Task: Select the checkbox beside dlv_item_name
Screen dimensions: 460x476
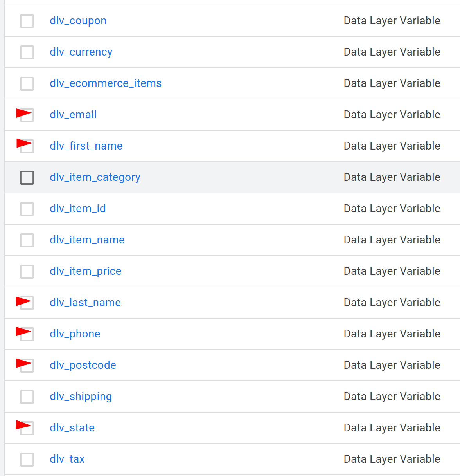Action: (x=27, y=240)
